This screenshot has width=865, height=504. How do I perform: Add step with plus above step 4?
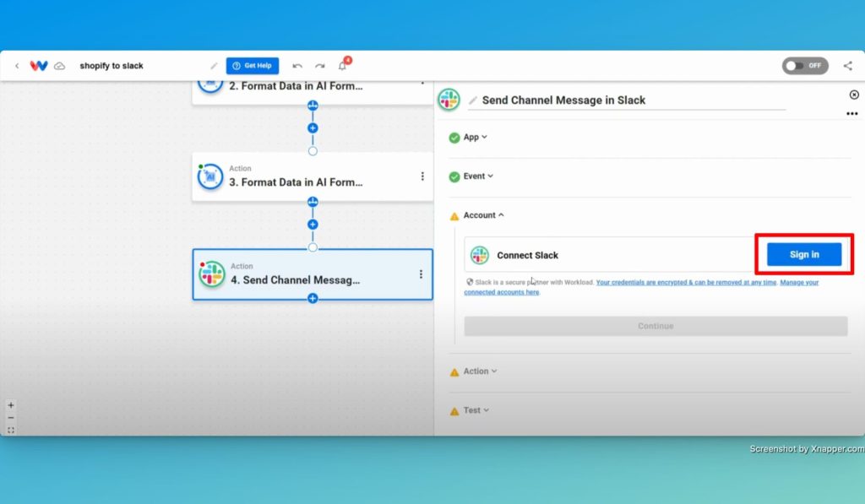pyautogui.click(x=313, y=225)
